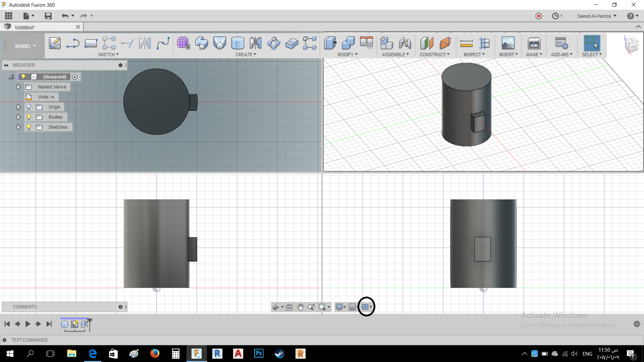Click the ViewCube in the corner
The height and width of the screenshot is (362, 644).
point(631,44)
